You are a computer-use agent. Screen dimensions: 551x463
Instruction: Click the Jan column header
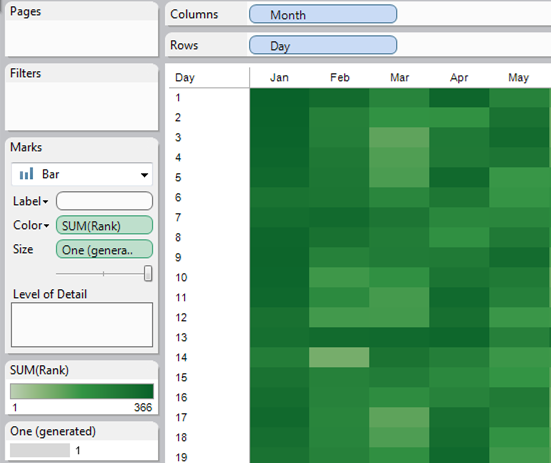click(279, 77)
